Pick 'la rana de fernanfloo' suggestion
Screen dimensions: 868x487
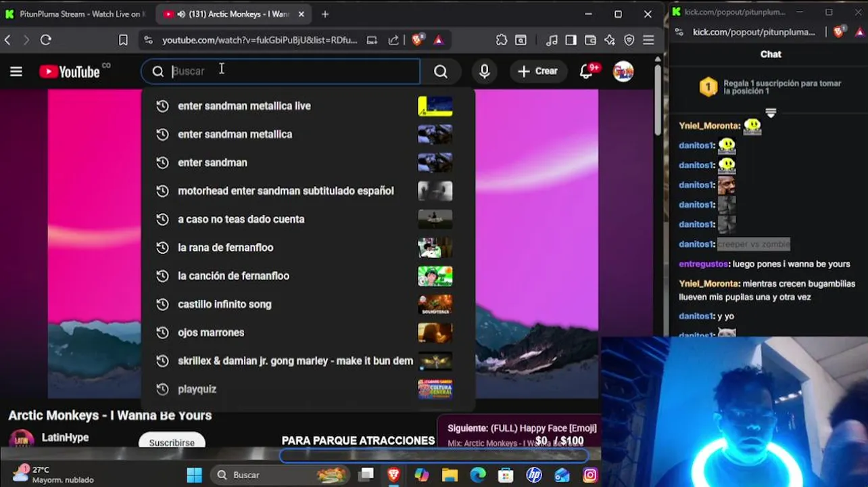tap(308, 248)
